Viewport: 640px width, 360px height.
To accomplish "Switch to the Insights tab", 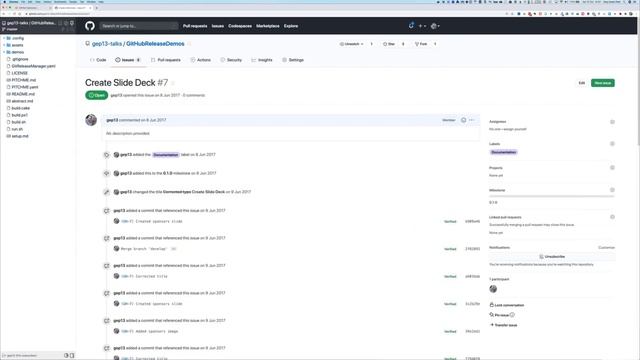I will point(262,60).
